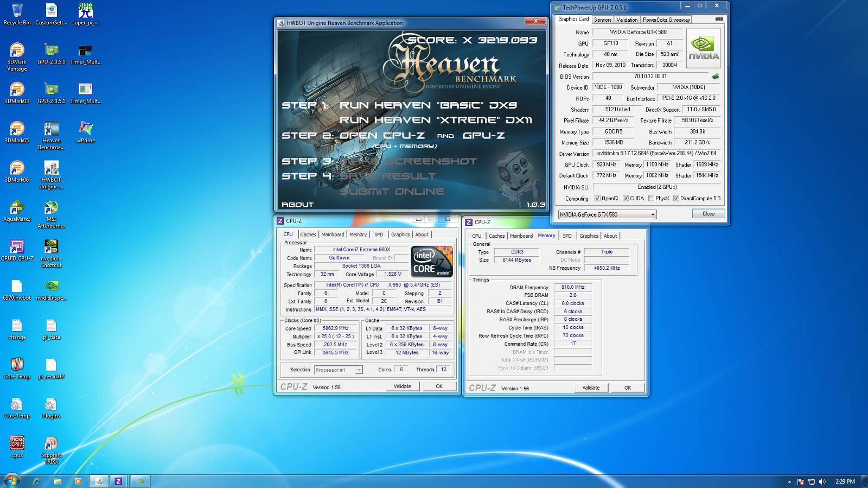Open the About tab in right CPU-Z
868x488 pixels.
coord(610,236)
